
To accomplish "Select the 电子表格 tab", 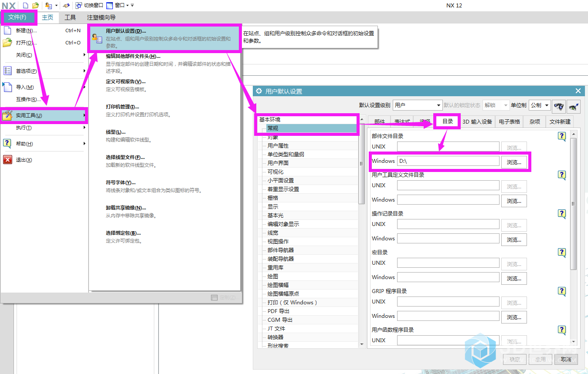I will (510, 122).
